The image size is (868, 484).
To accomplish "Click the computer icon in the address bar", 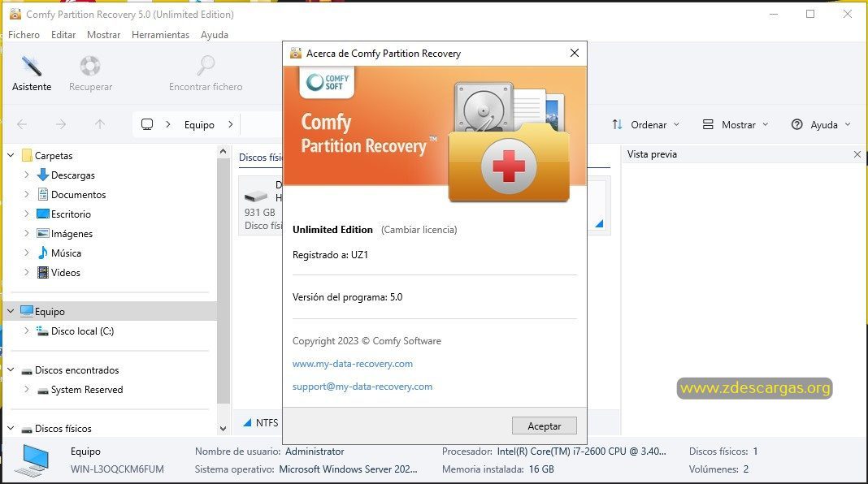I will 146,124.
